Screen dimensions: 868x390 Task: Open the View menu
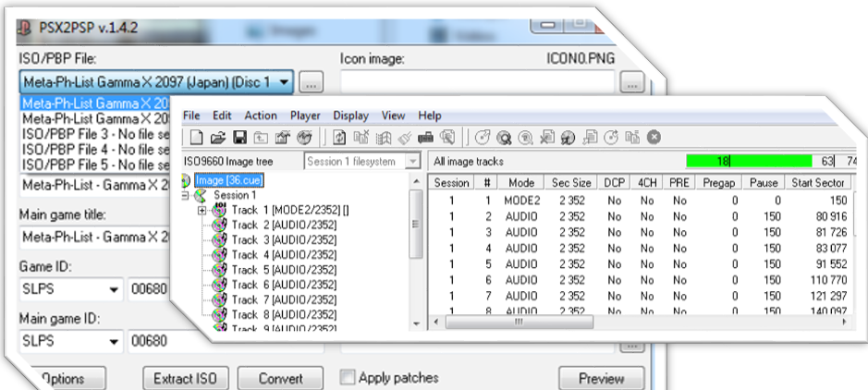(x=394, y=116)
